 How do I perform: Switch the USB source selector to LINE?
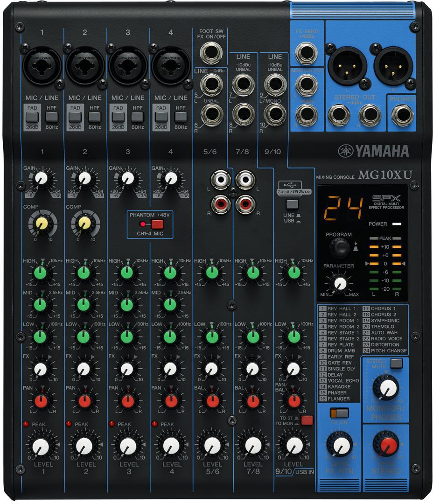(292, 203)
